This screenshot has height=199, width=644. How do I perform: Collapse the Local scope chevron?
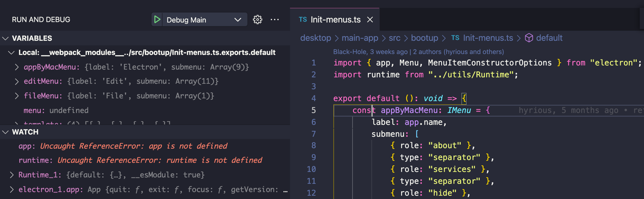point(11,53)
